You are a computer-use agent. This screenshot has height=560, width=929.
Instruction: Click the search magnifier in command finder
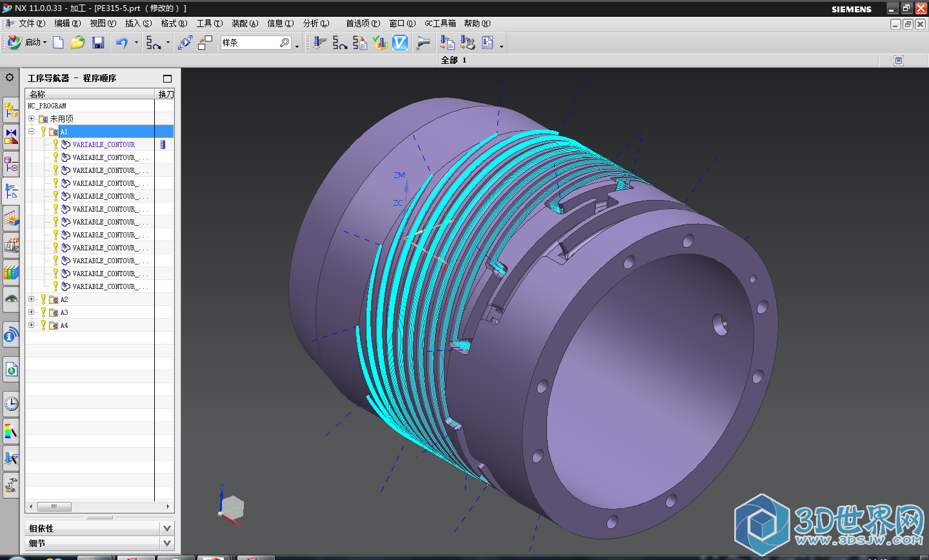[x=285, y=43]
